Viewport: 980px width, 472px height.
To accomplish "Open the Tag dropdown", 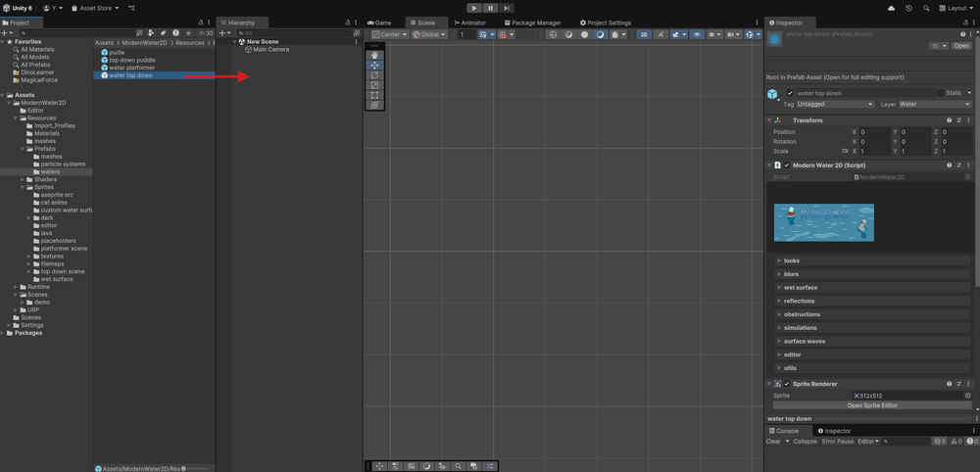I will (x=834, y=104).
